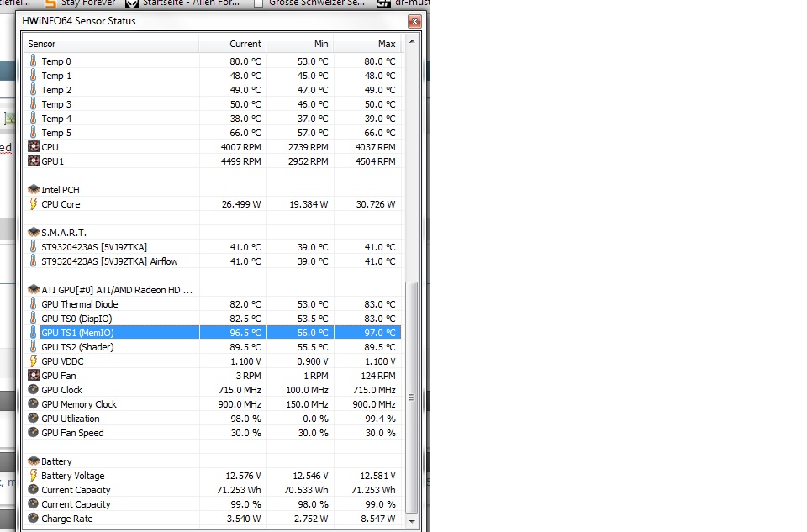
Task: Click the 2739 RPM minimum value
Action: pos(308,147)
